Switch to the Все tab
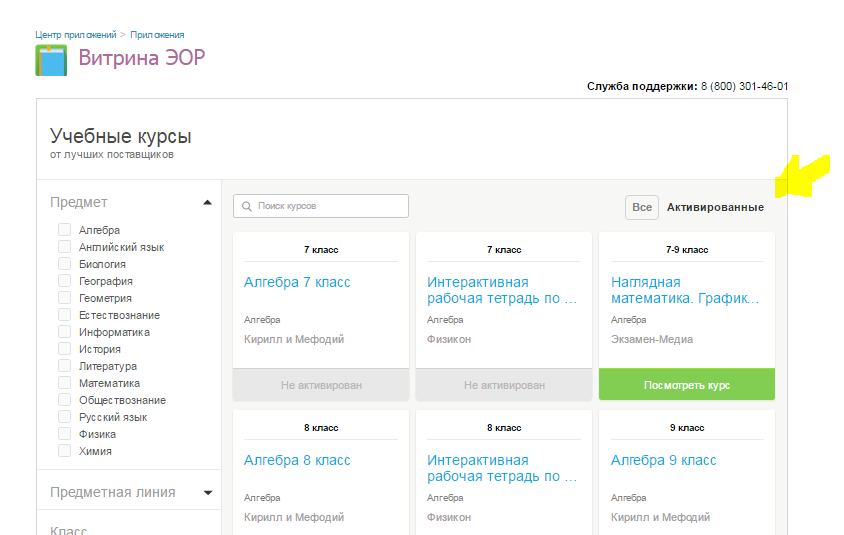 click(642, 207)
